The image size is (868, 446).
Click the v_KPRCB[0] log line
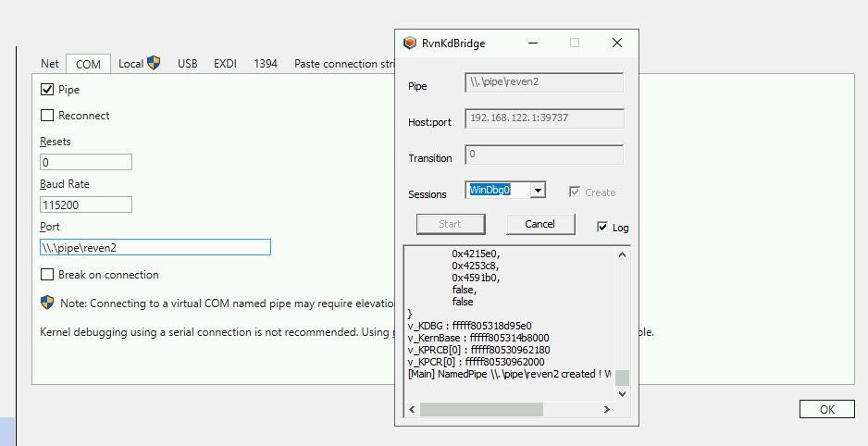pyautogui.click(x=478, y=350)
